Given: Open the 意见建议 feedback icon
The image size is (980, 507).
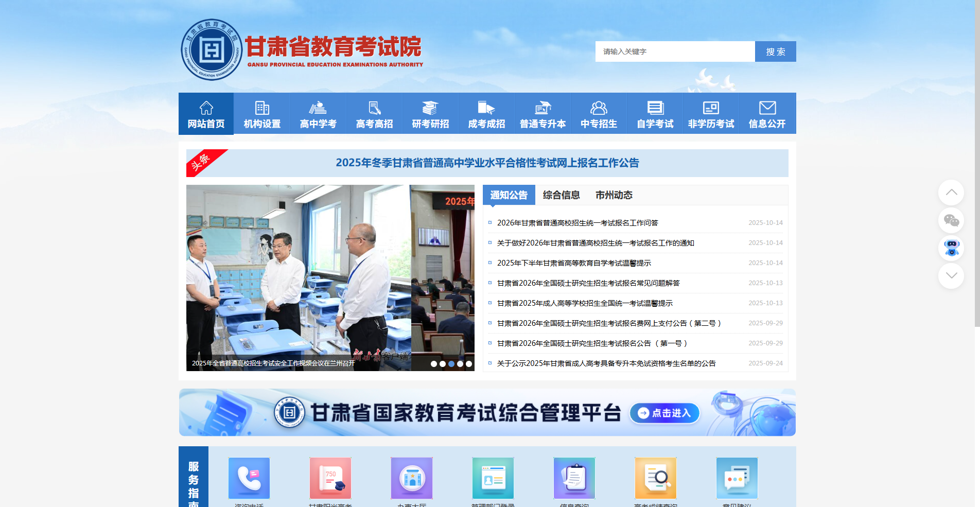Looking at the screenshot, I should point(737,478).
